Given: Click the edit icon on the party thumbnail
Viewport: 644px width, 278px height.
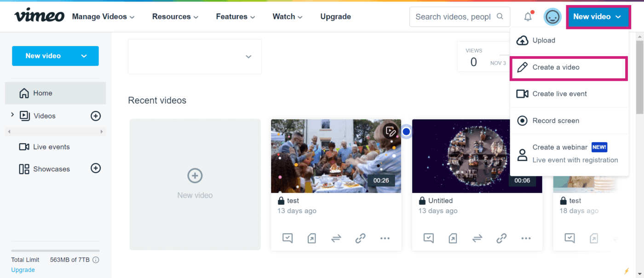Looking at the screenshot, I should 391,131.
